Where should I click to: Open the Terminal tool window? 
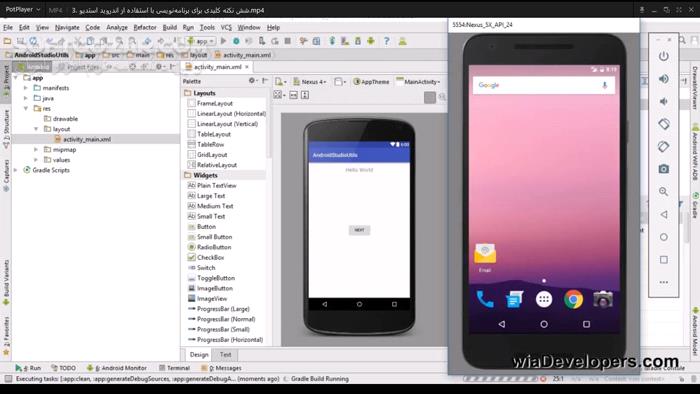point(174,368)
